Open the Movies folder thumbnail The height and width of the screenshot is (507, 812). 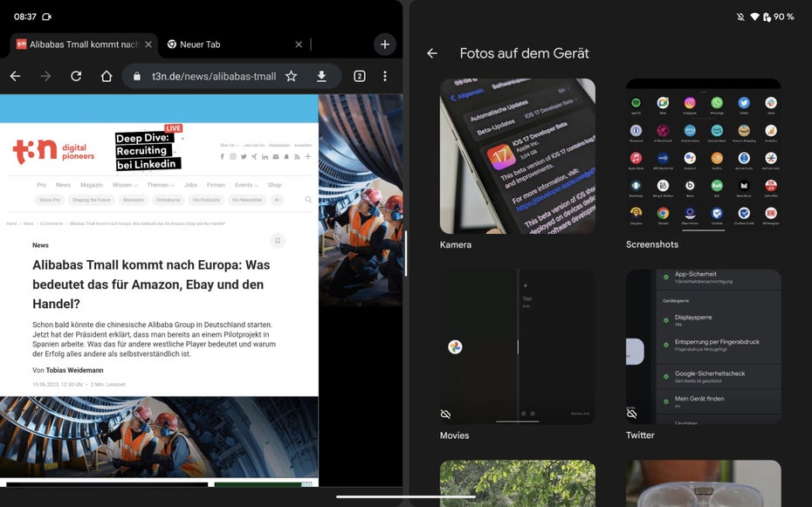(518, 346)
